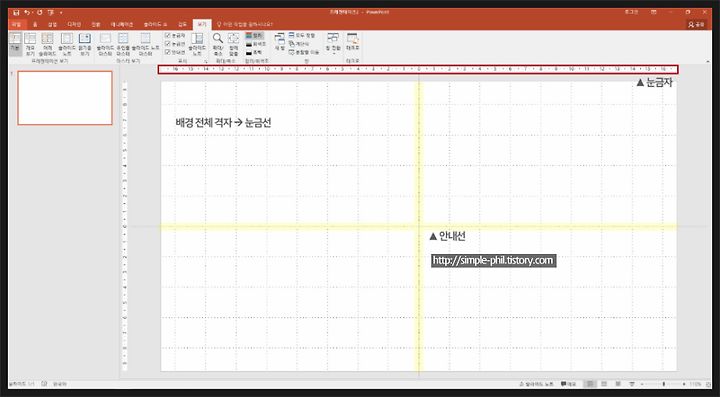The width and height of the screenshot is (720, 397).
Task: Click the New Window button
Action: click(280, 42)
